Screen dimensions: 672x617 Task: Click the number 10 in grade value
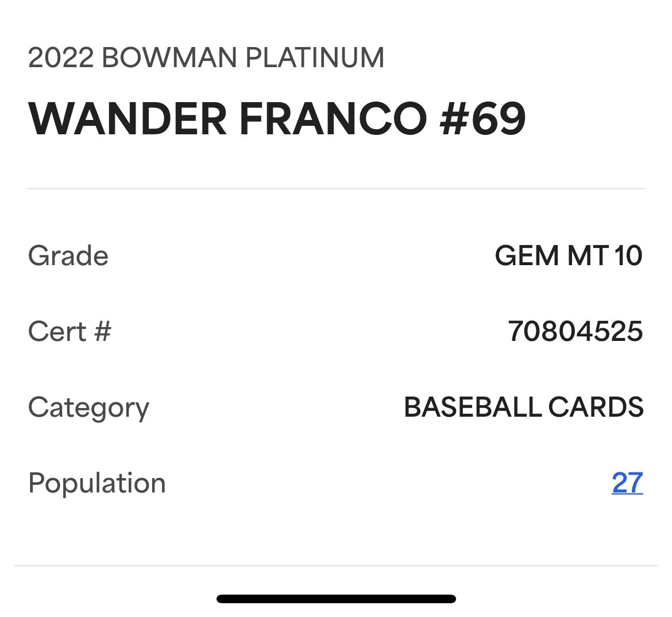(x=628, y=255)
